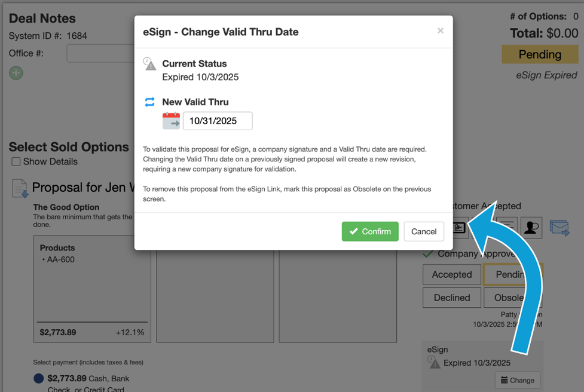Screen dimensions: 584x392
Task: Confirm the new Valid Thru date
Action: click(x=370, y=231)
